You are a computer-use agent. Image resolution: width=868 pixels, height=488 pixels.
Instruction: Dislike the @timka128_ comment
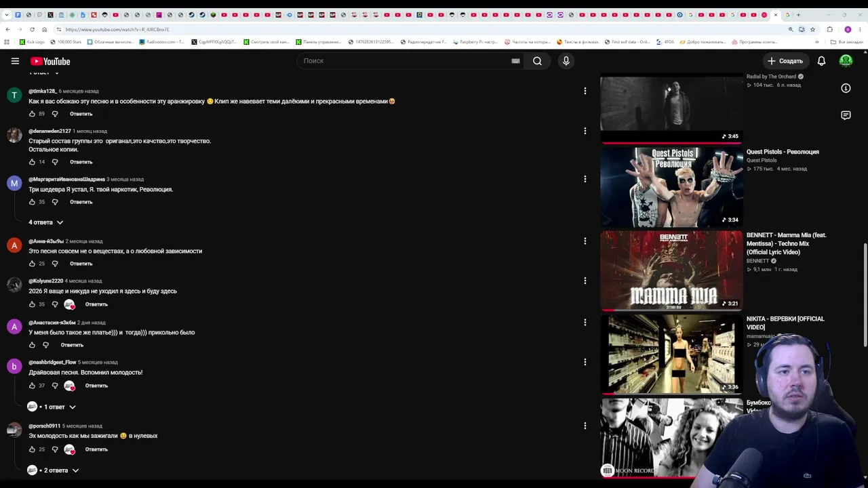[55, 114]
